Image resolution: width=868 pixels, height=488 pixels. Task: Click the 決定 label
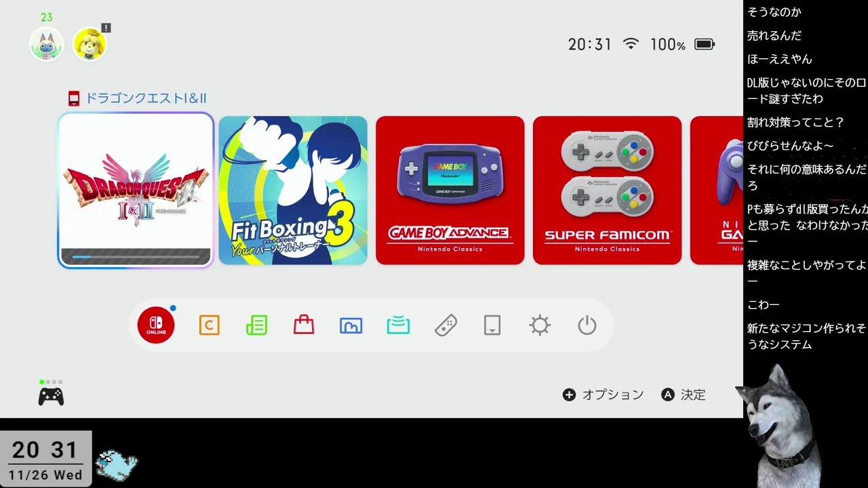click(693, 394)
